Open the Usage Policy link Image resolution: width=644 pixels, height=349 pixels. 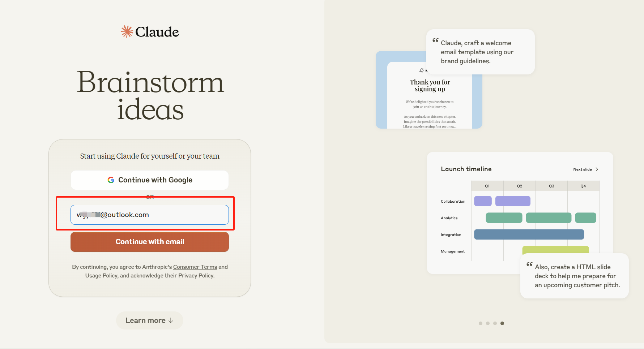(101, 276)
